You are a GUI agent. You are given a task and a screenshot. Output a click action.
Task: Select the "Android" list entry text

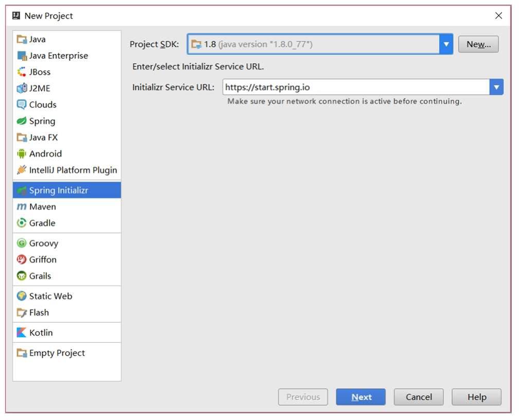(45, 154)
